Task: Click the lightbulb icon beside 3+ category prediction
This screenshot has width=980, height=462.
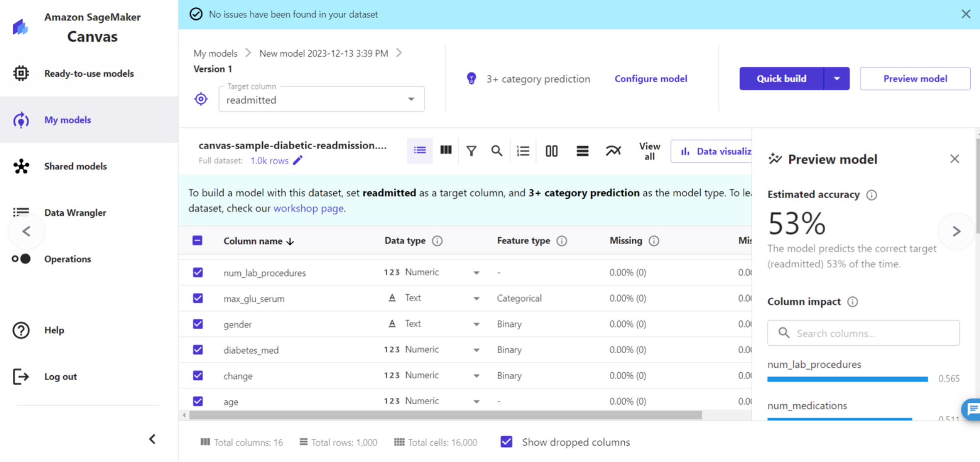Action: (471, 78)
